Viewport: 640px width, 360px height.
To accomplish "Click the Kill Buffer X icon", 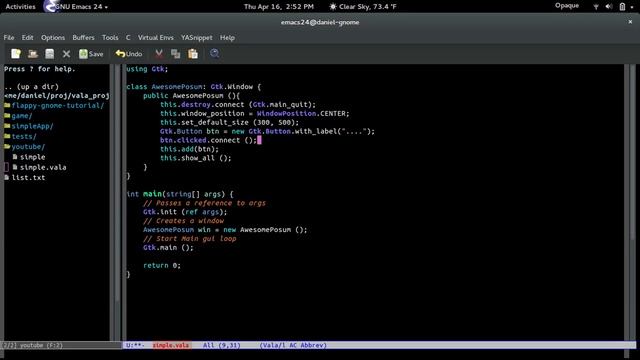I will [x=67, y=54].
